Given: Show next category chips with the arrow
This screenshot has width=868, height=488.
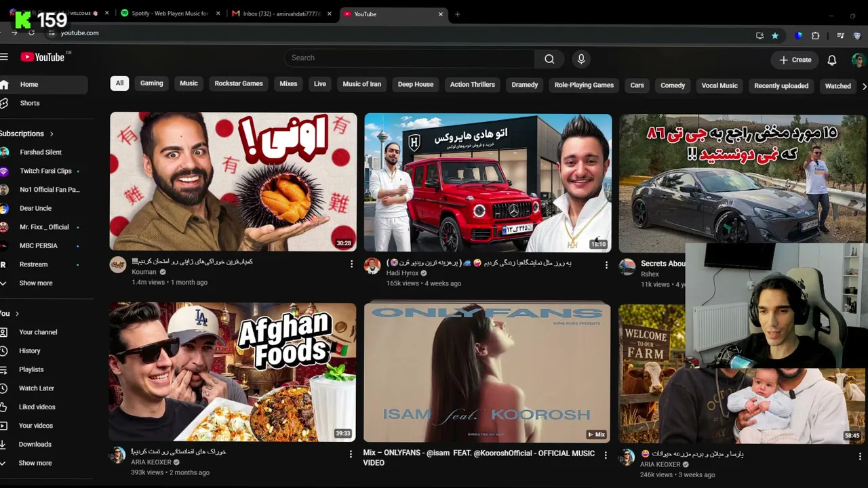Looking at the screenshot, I should pyautogui.click(x=863, y=86).
